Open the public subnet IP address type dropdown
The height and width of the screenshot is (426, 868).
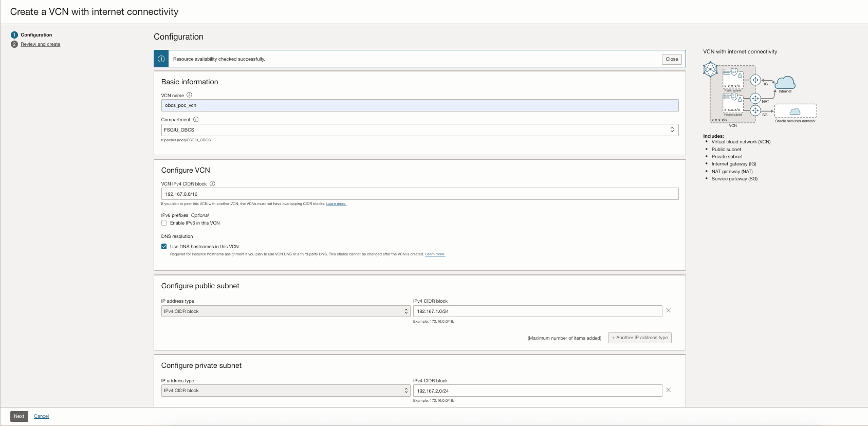(285, 311)
